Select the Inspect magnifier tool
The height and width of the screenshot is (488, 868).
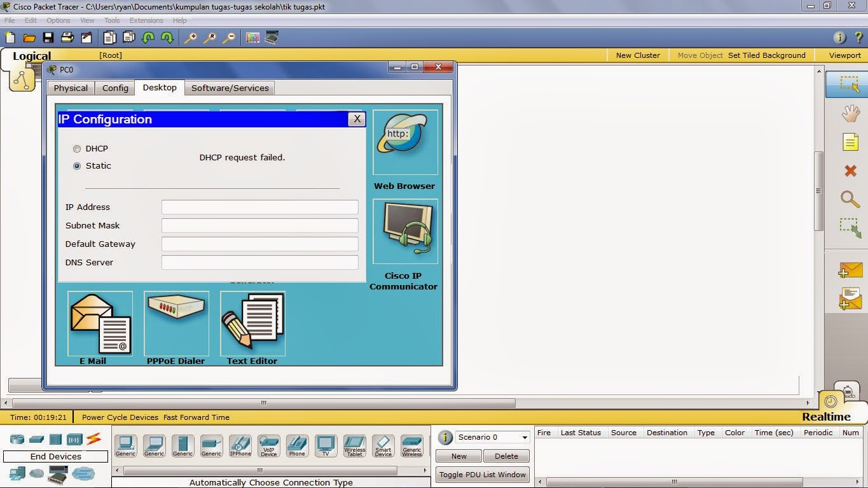tap(850, 199)
